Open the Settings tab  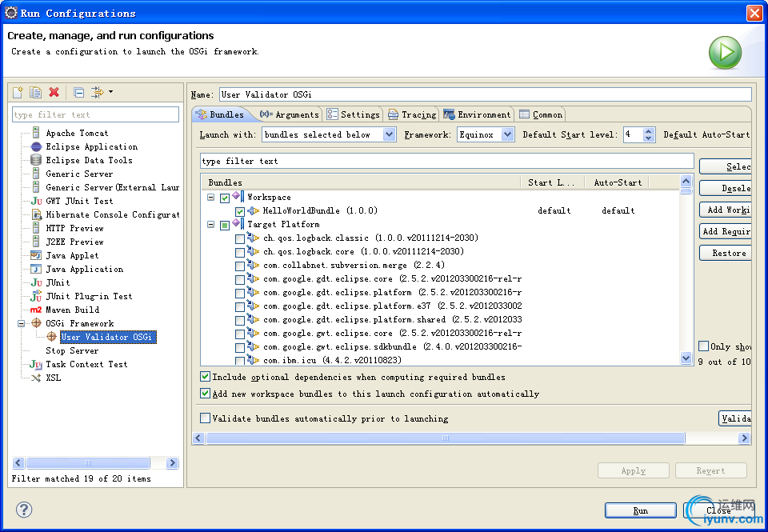point(353,114)
